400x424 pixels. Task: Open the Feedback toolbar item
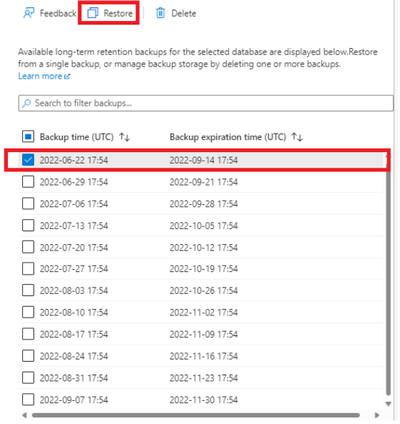(x=50, y=13)
